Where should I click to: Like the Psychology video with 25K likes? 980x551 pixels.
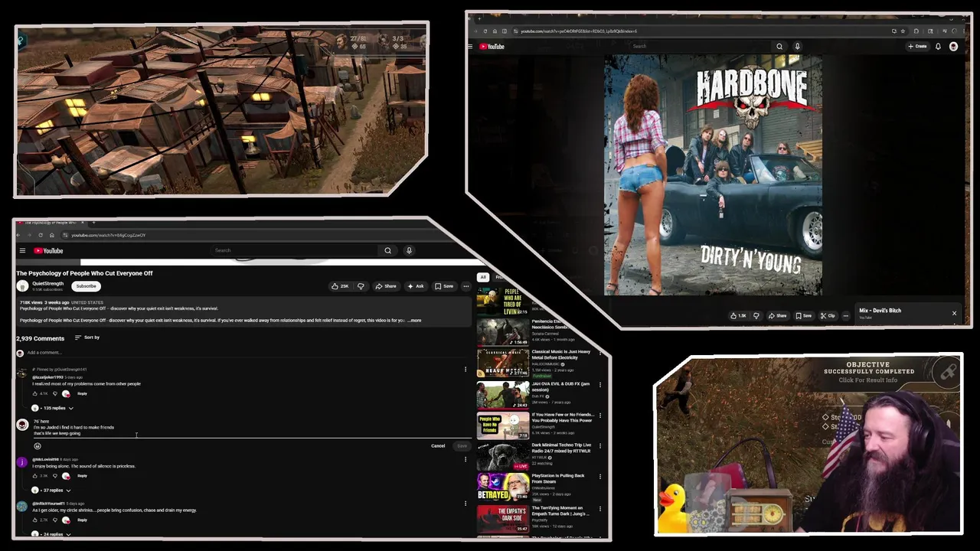pyautogui.click(x=339, y=286)
